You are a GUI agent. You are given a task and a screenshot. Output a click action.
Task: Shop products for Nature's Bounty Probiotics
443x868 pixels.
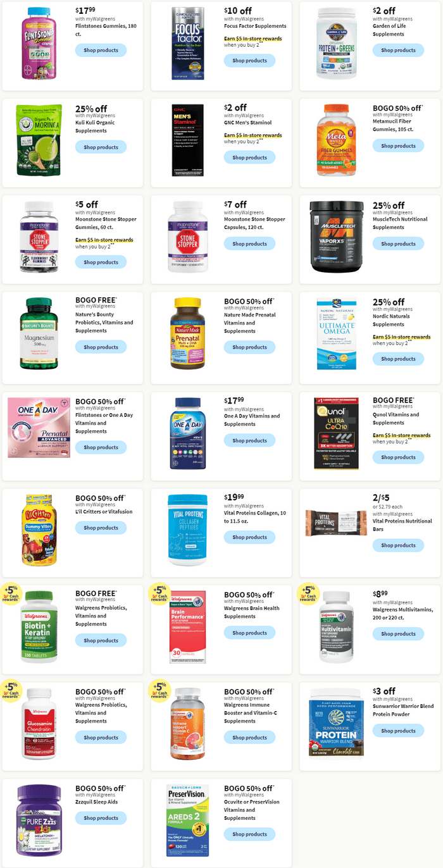pyautogui.click(x=101, y=347)
